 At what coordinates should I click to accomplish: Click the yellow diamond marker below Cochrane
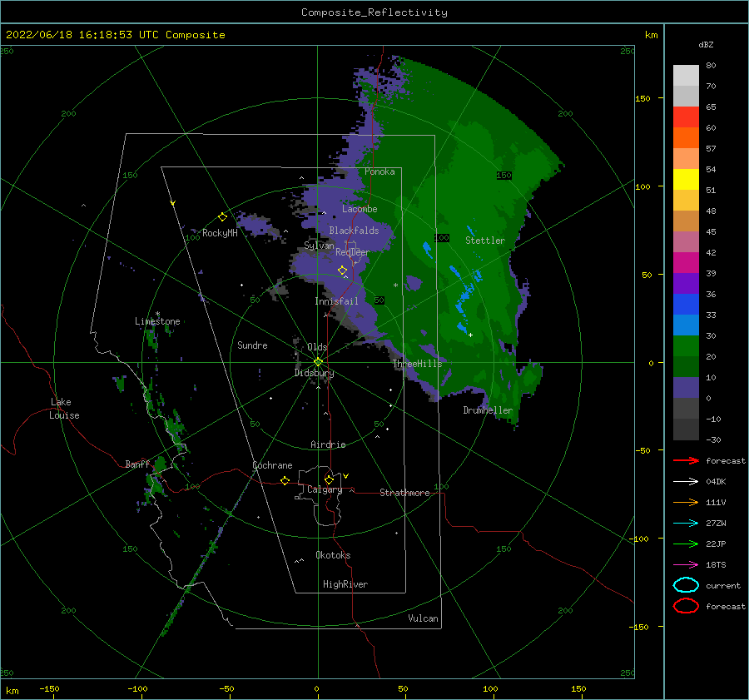(285, 480)
